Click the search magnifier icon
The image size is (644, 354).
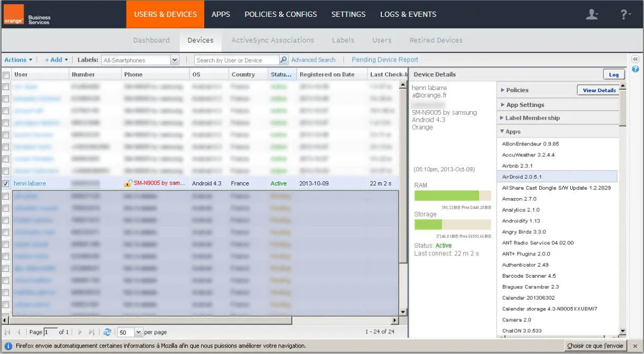(x=283, y=60)
